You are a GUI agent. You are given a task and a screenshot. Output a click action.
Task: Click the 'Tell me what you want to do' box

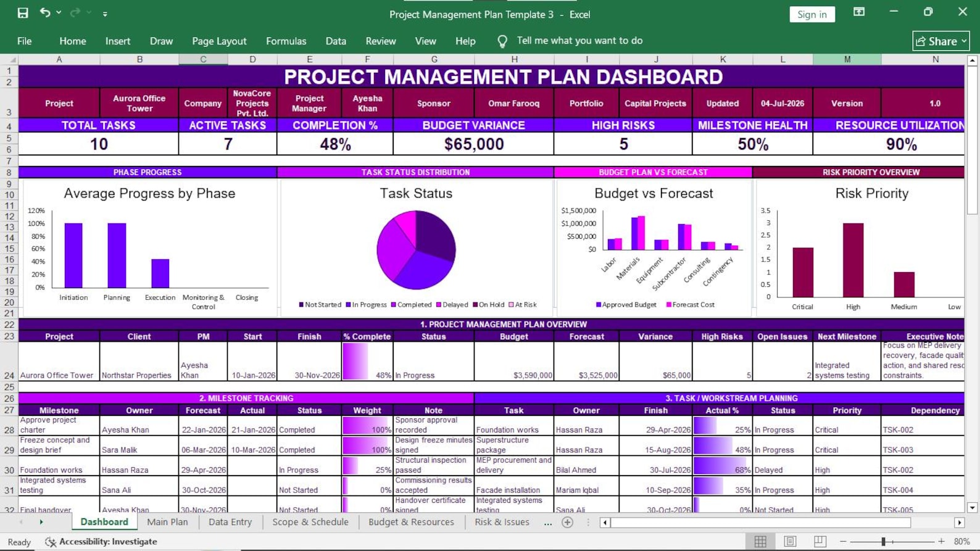point(579,41)
